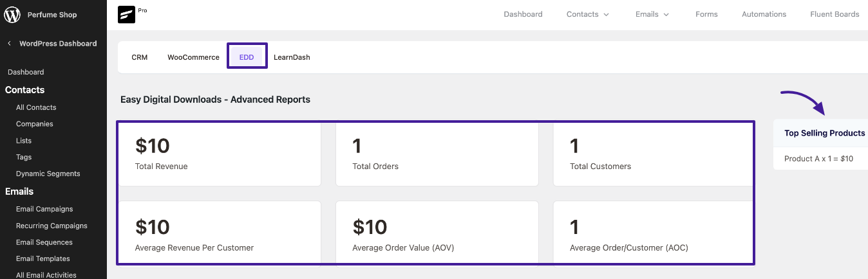Open Fluent Boards in top navigation
This screenshot has width=868, height=279.
coord(835,14)
